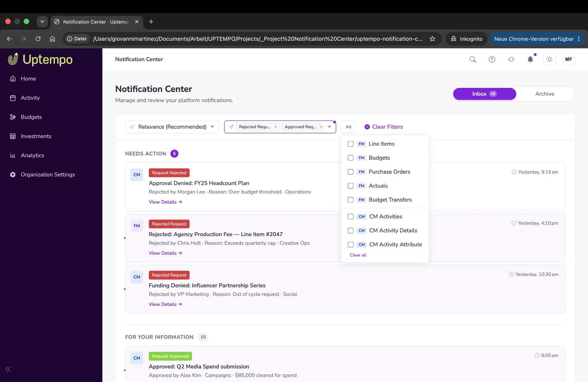Image resolution: width=588 pixels, height=382 pixels.
Task: Click the Inkognito indicator
Action: pyautogui.click(x=466, y=39)
